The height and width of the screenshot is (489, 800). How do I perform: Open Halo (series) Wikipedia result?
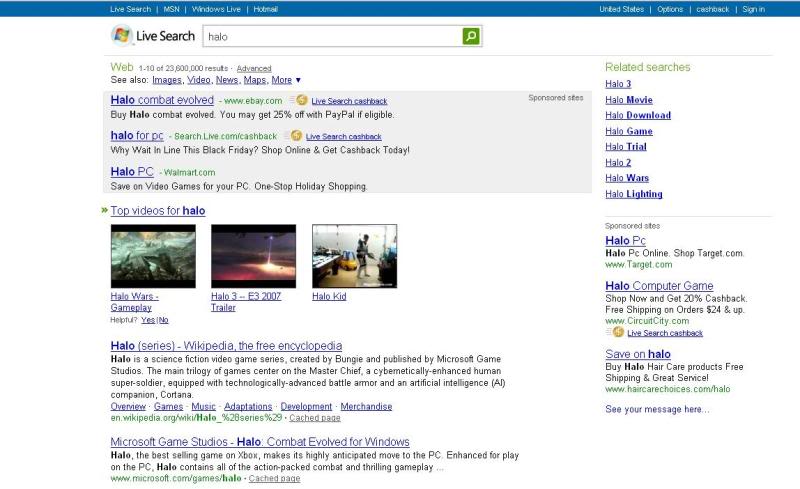click(226, 346)
